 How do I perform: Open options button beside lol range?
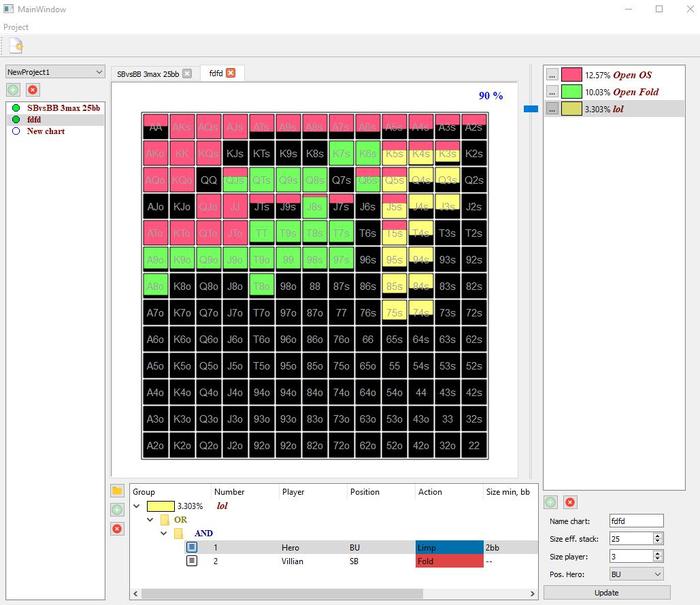tap(552, 108)
